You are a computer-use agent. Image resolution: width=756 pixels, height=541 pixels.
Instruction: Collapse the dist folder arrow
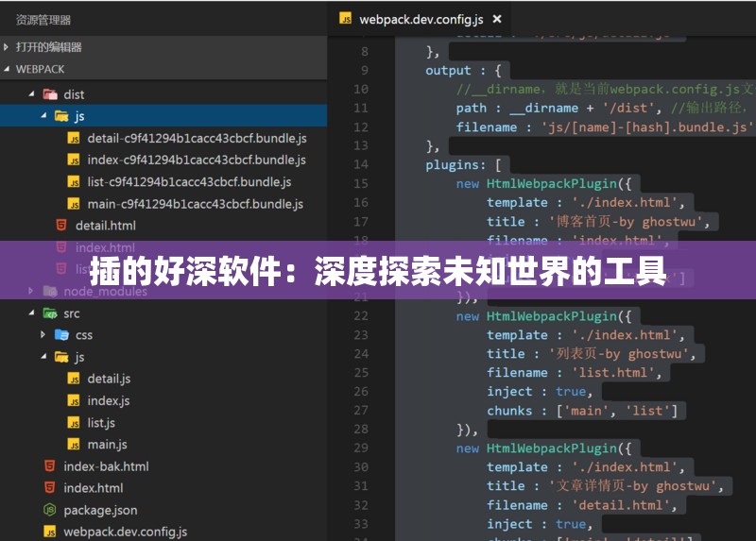31,93
